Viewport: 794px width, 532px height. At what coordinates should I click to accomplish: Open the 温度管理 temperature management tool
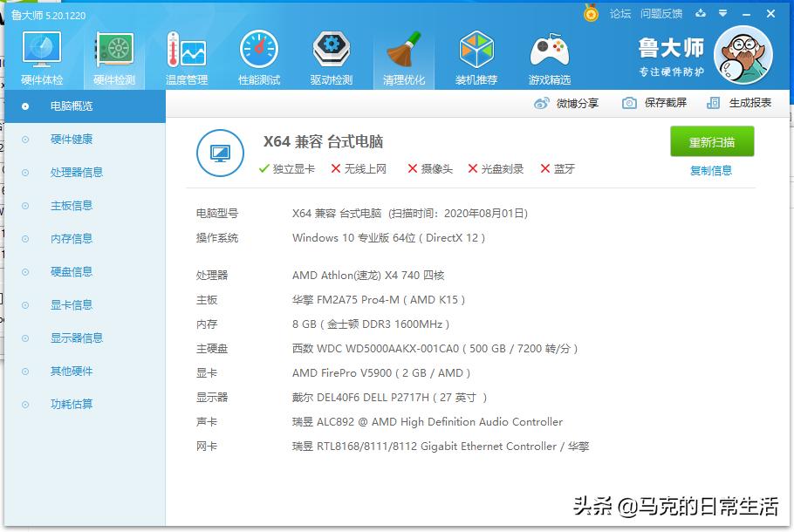(185, 56)
